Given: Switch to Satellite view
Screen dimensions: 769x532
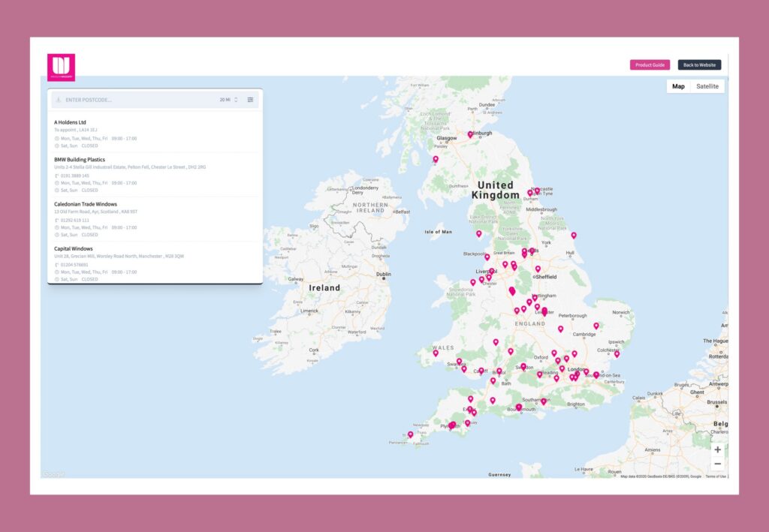Looking at the screenshot, I should tap(707, 86).
